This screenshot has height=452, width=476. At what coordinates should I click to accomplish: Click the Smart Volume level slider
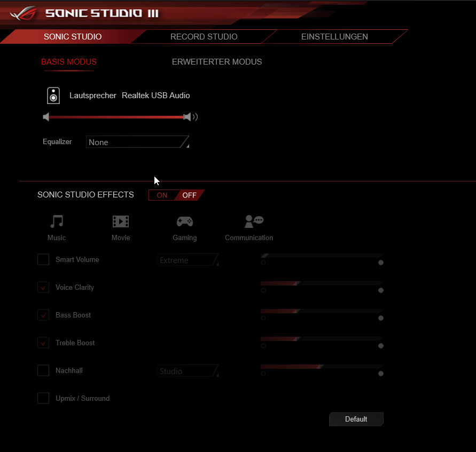tap(322, 256)
